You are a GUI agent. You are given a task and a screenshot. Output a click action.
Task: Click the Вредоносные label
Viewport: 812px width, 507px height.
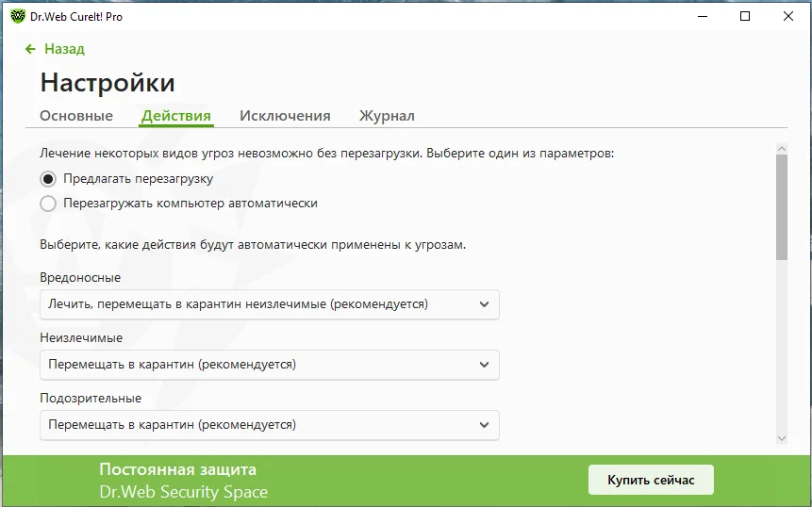[80, 277]
